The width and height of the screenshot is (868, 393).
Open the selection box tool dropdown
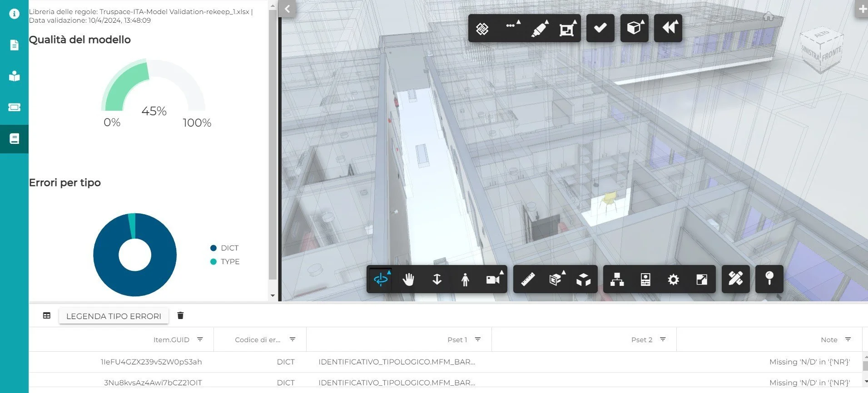coord(567,29)
